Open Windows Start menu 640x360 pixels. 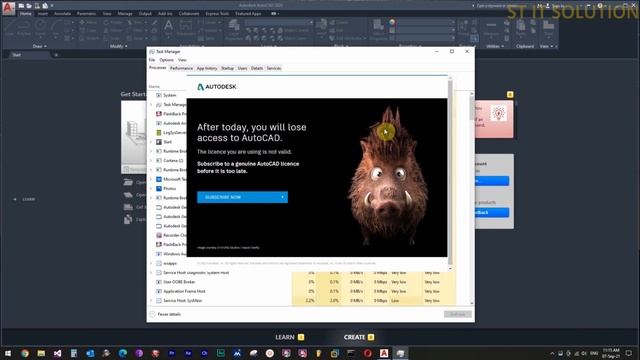8,353
